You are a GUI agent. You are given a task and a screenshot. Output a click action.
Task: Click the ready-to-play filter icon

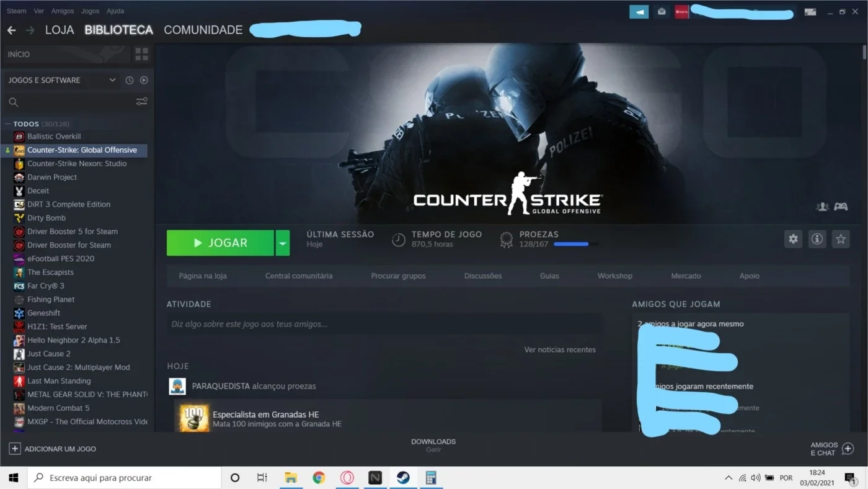(144, 80)
